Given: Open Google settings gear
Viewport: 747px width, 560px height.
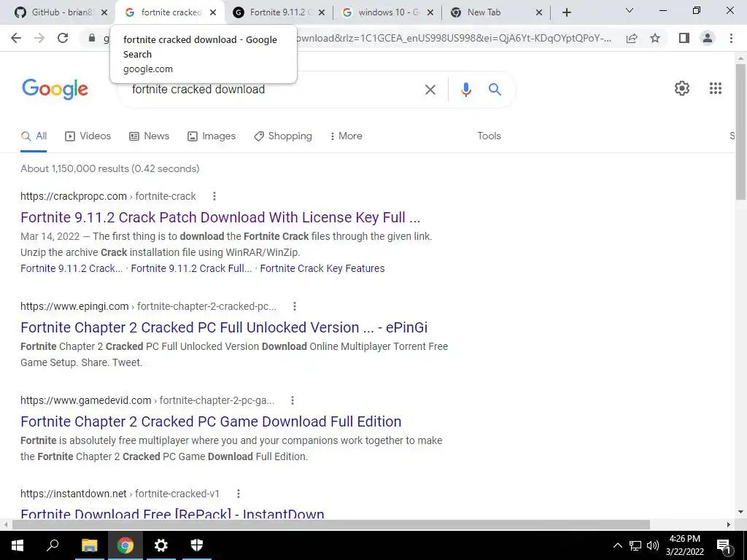Looking at the screenshot, I should (x=682, y=88).
